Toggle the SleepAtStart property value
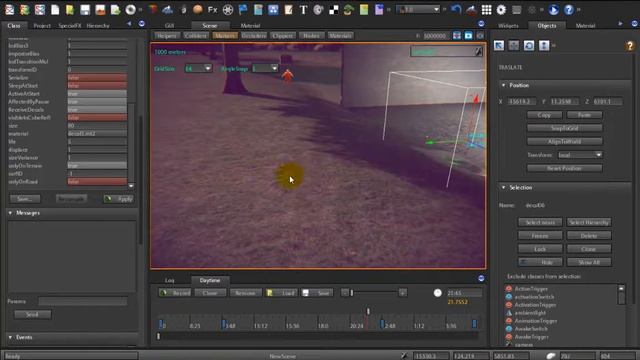The height and width of the screenshot is (360, 640). tap(97, 86)
